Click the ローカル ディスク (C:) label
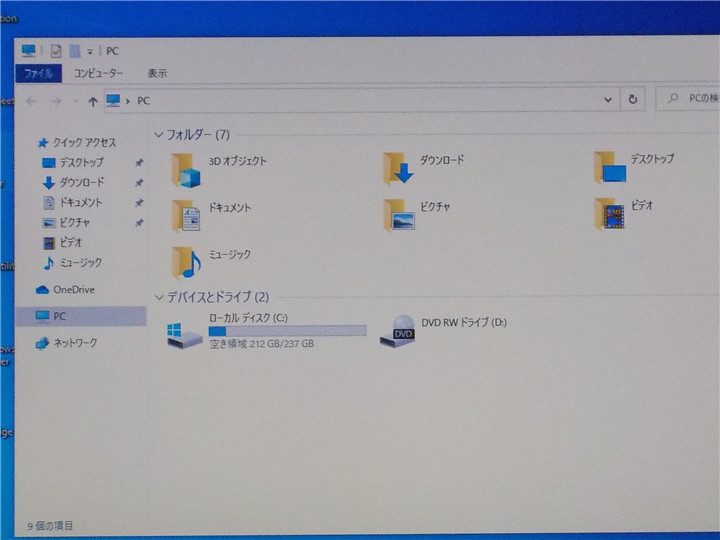The width and height of the screenshot is (720, 540). point(248,318)
